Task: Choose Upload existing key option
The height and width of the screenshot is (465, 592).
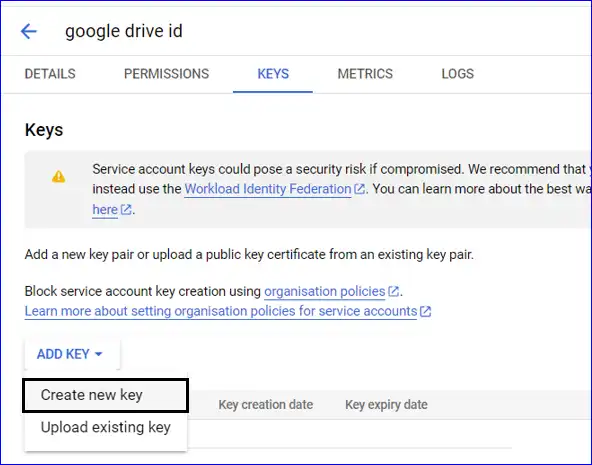Action: 106,428
